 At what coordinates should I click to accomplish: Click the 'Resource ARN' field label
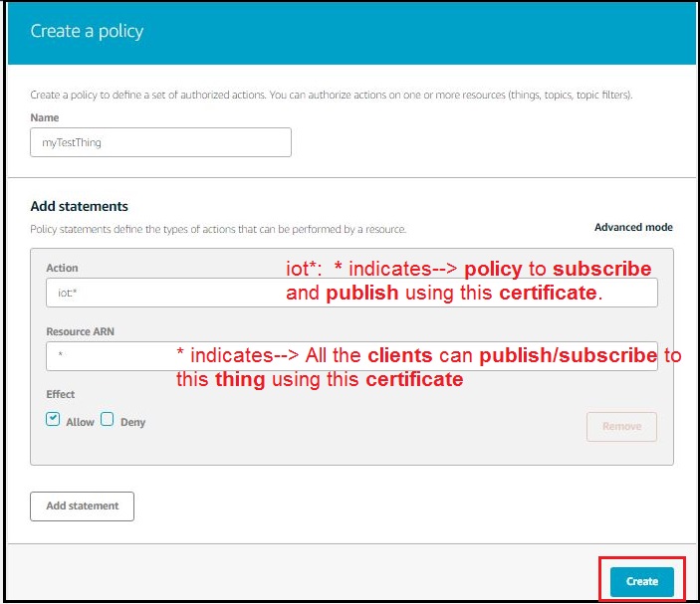(x=81, y=331)
